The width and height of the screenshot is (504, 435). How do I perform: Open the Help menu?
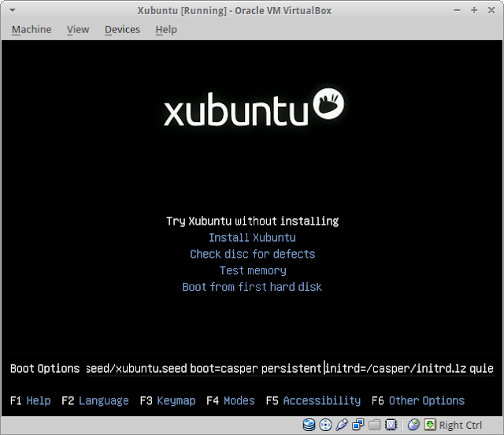(x=166, y=30)
